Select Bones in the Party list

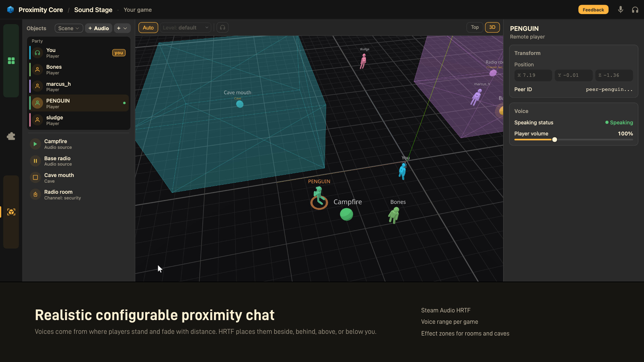79,70
